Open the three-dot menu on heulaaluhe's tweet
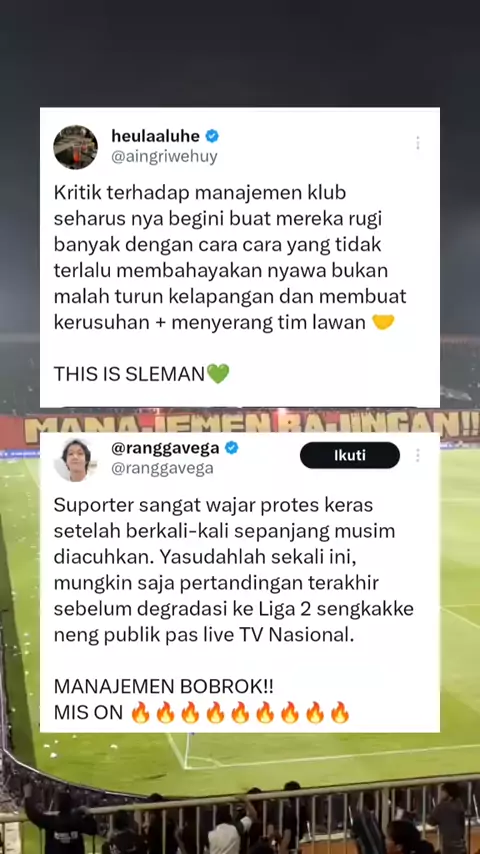 (418, 143)
